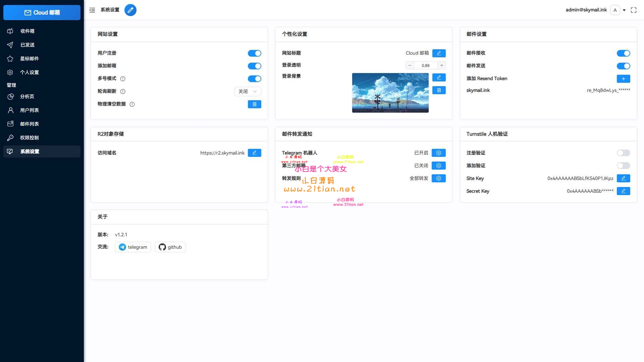This screenshot has height=362, width=644.
Task: Open the Inbox menu item
Action: tap(28, 31)
